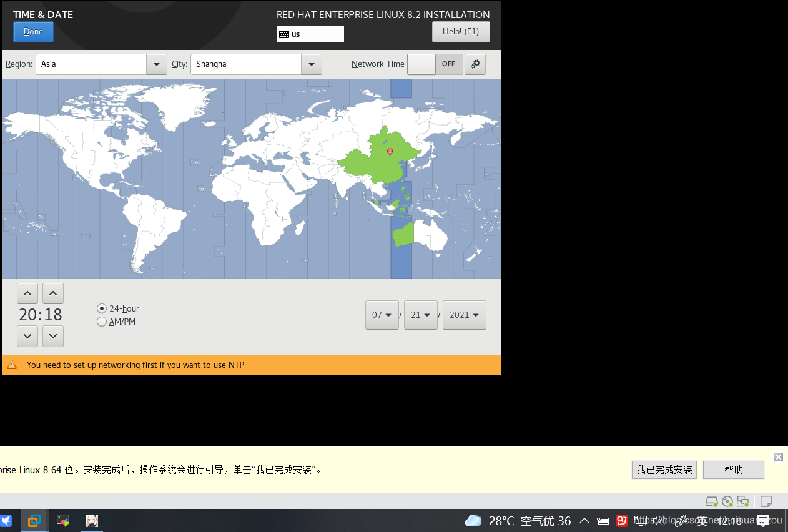Select the AM/PM radio button

coord(102,322)
